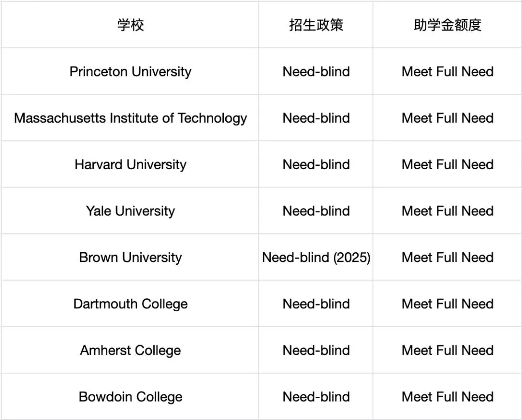The height and width of the screenshot is (420, 522).
Task: Select Princeton's Need-blind policy cell
Action: pos(316,72)
